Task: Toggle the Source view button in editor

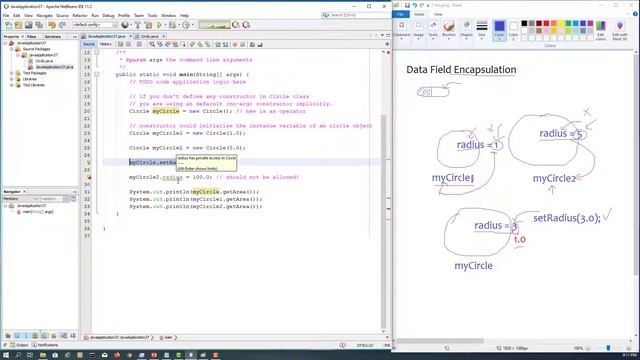Action: coord(89,44)
